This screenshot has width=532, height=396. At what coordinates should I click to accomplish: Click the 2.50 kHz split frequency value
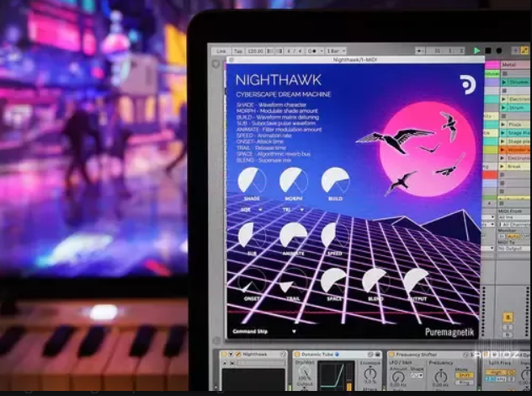click(496, 378)
